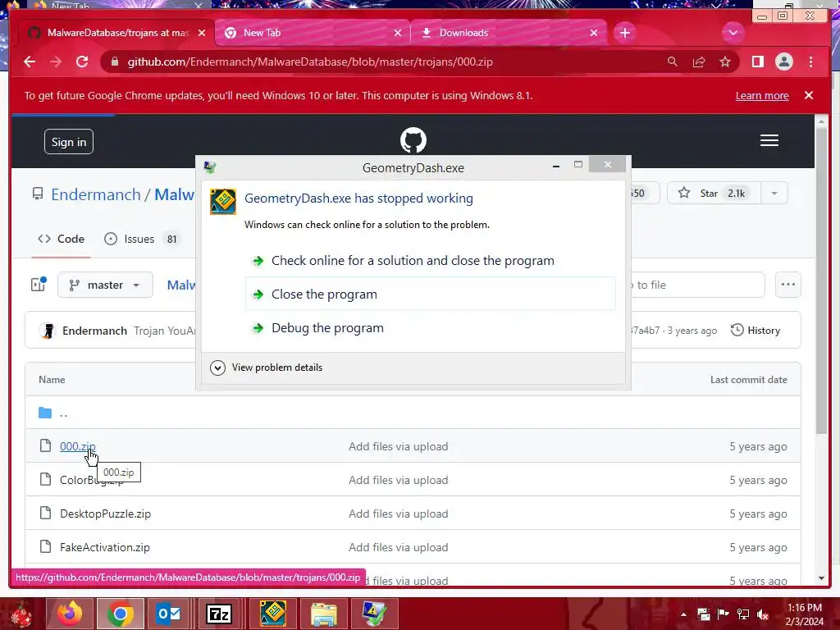
Task: Expand the Star options dropdown
Action: click(774, 193)
